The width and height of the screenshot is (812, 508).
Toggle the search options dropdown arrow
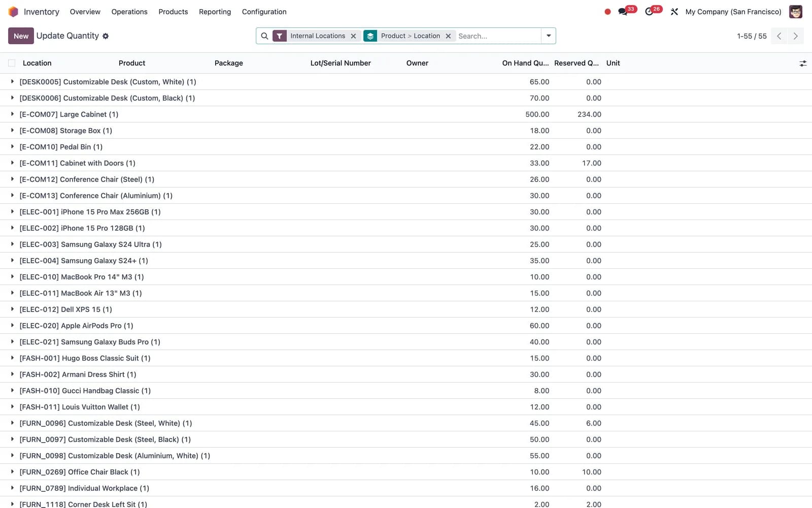click(x=549, y=36)
